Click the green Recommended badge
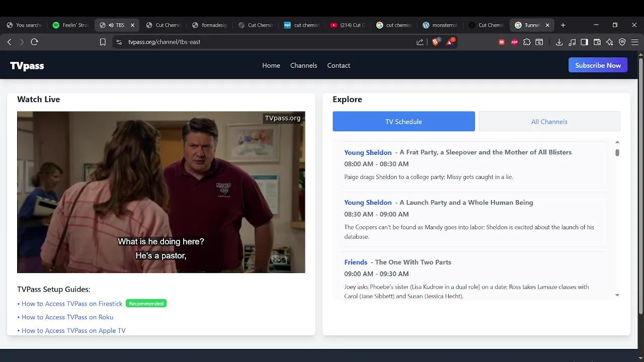The height and width of the screenshot is (362, 644). pos(146,304)
